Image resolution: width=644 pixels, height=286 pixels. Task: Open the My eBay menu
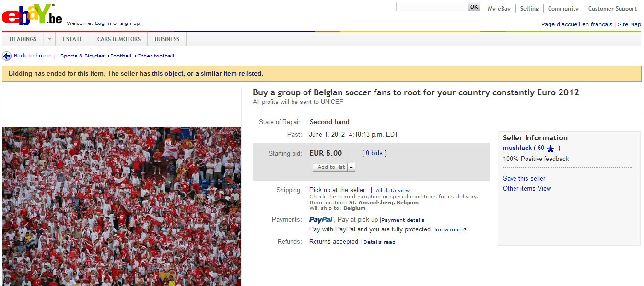tap(499, 9)
